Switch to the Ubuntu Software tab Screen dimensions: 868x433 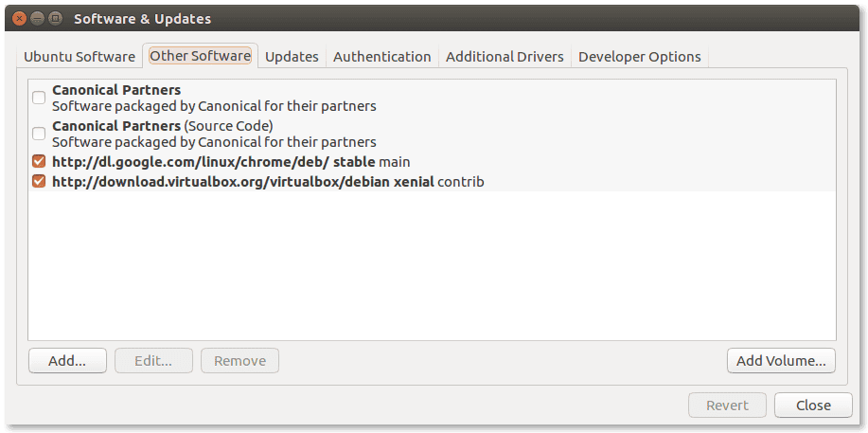click(x=80, y=57)
